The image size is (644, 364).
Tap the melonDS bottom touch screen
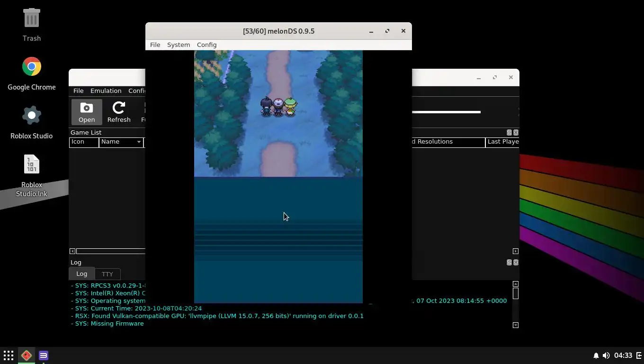(278, 240)
